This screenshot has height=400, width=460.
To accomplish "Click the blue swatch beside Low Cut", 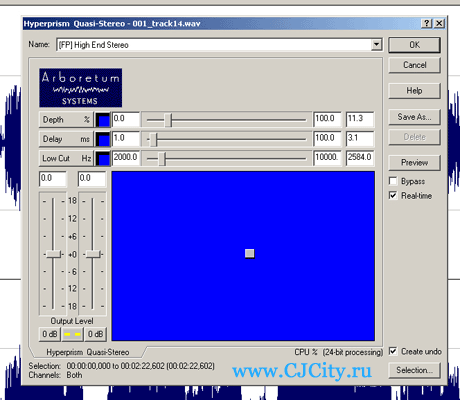I will (x=103, y=158).
